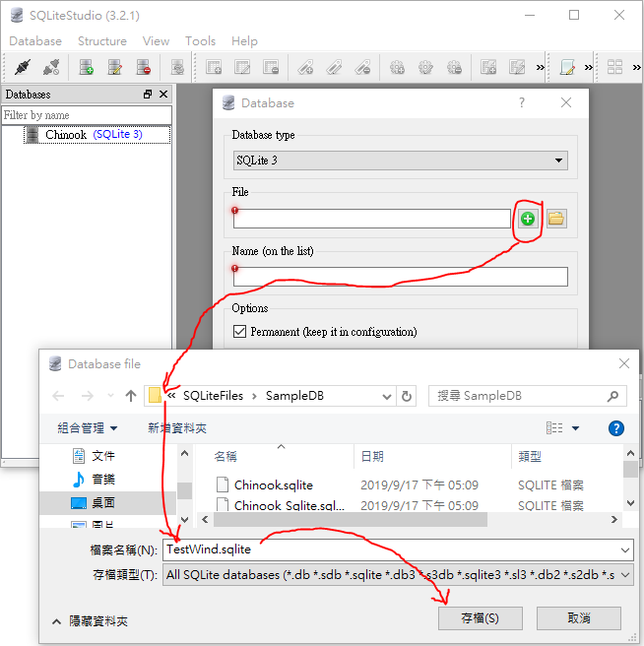The width and height of the screenshot is (644, 646).
Task: Click the Create view toolbar icon
Action: 488,67
